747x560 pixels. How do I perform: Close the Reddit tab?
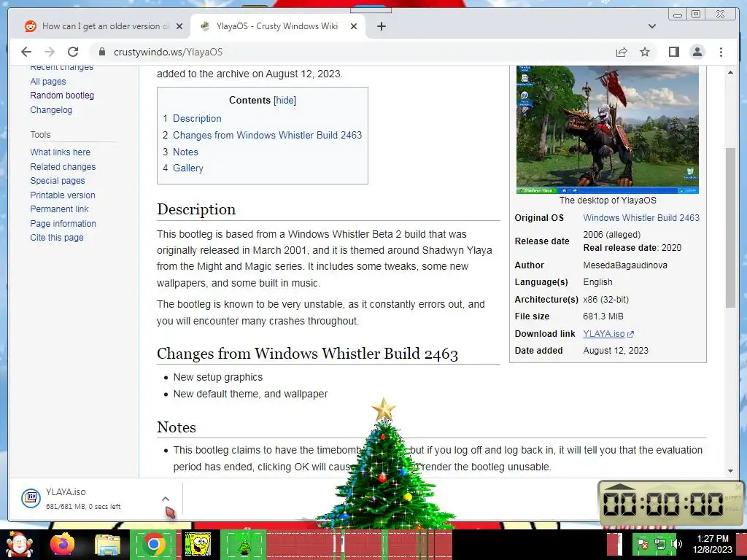click(x=179, y=26)
